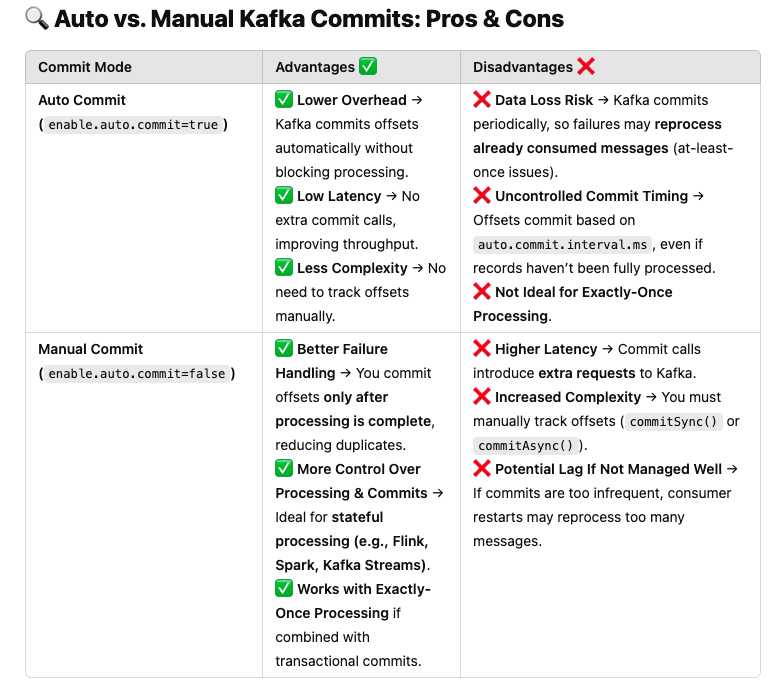Click the red X beside Data Loss Risk
768x690 pixels.
click(x=482, y=100)
